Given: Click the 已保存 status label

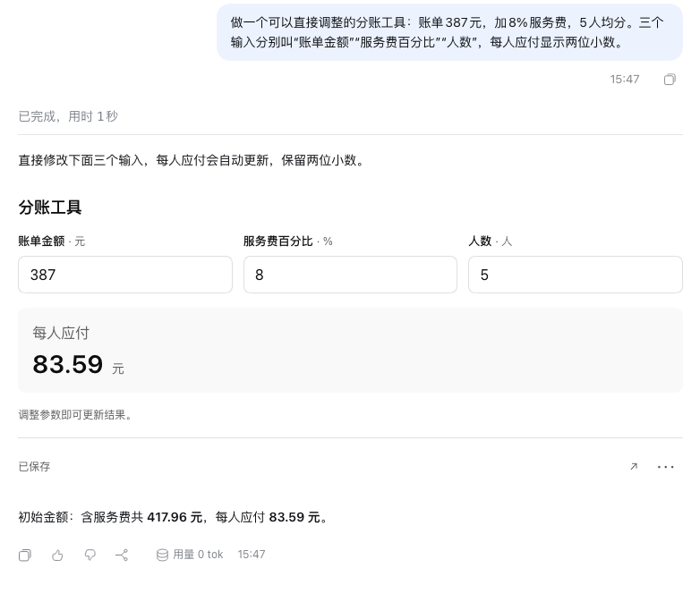Looking at the screenshot, I should [x=34, y=467].
